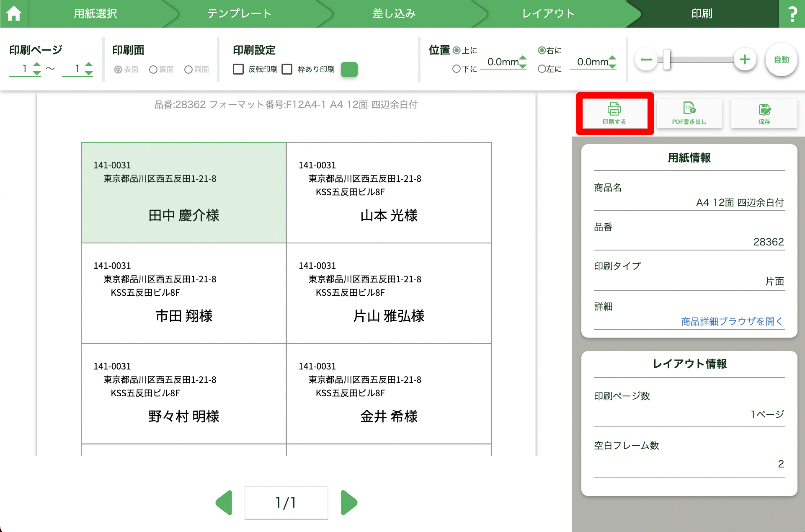This screenshot has height=532, width=805.
Task: Click the horizontal offset 0.0mm field
Action: click(593, 62)
